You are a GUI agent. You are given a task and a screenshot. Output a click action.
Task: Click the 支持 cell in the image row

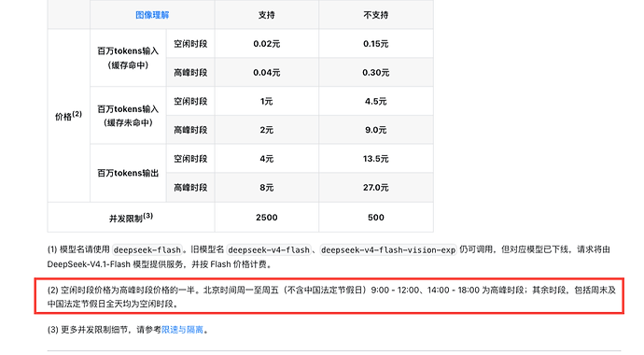(x=267, y=15)
